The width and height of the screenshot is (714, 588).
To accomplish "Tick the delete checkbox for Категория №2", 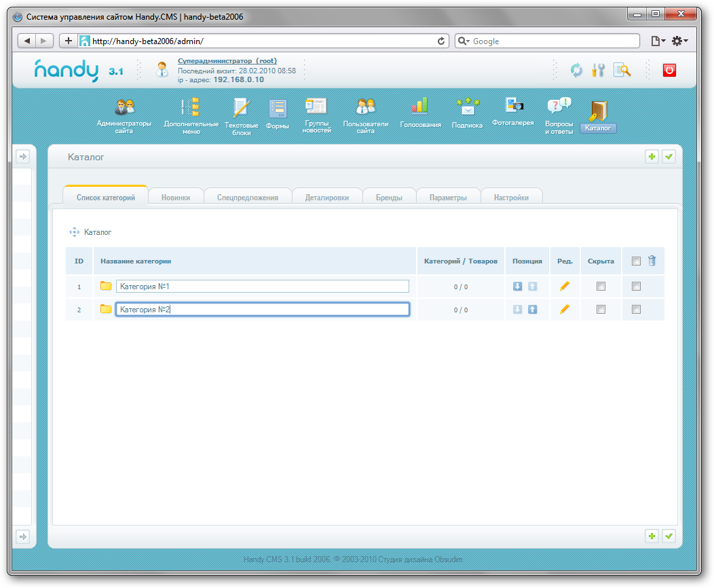I will (636, 310).
